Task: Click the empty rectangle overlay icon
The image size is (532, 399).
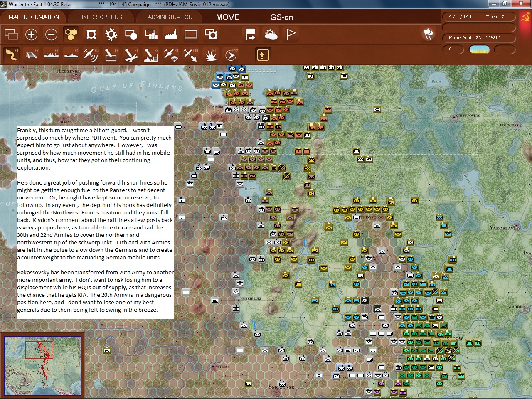Action: 191,34
